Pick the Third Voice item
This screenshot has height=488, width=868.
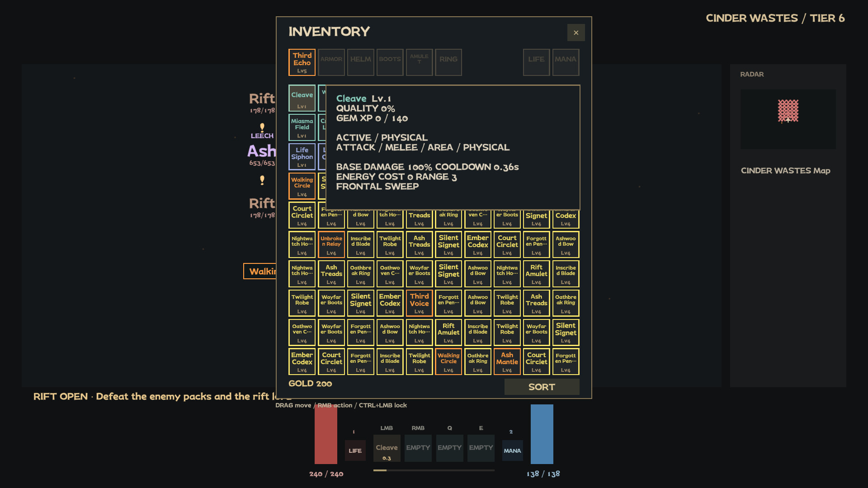(x=419, y=303)
